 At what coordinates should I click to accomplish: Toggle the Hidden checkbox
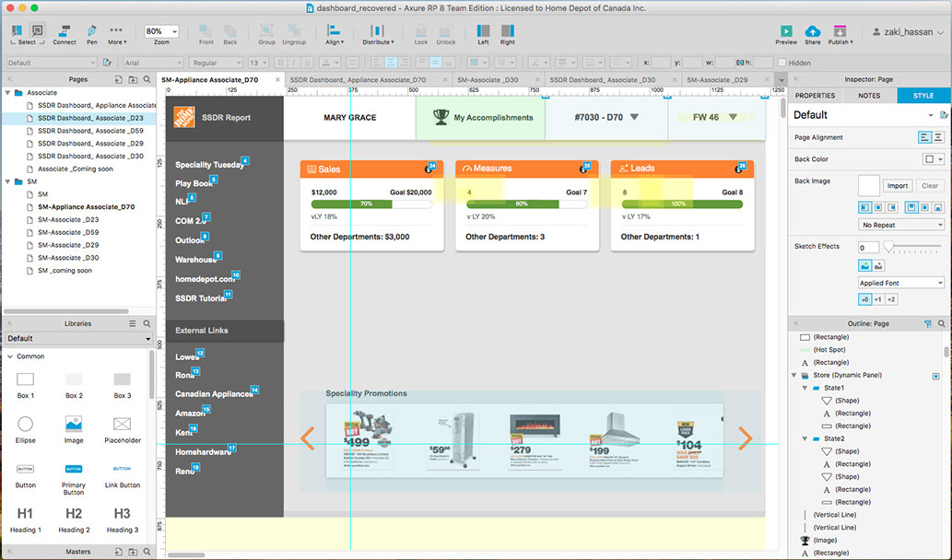[x=782, y=63]
